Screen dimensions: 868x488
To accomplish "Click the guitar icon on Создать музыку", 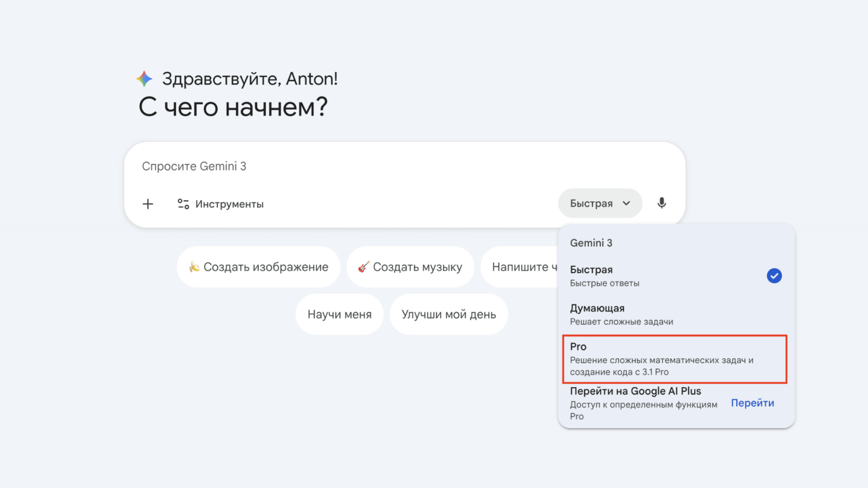I will pos(364,267).
